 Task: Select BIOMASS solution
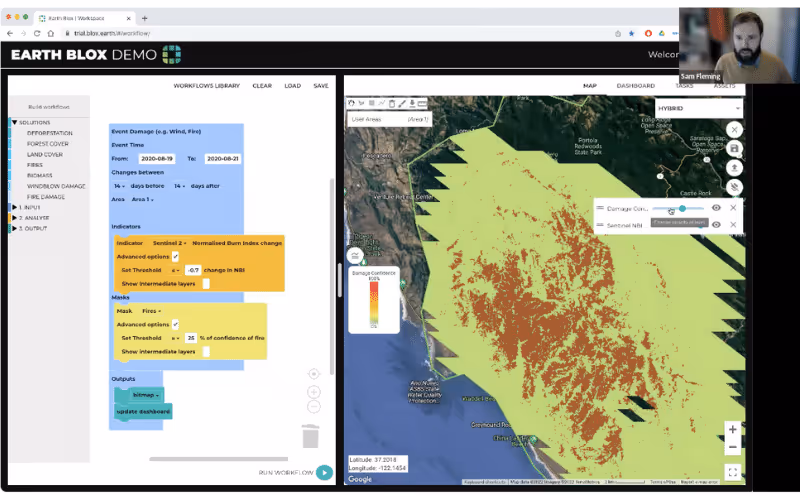[x=40, y=176]
